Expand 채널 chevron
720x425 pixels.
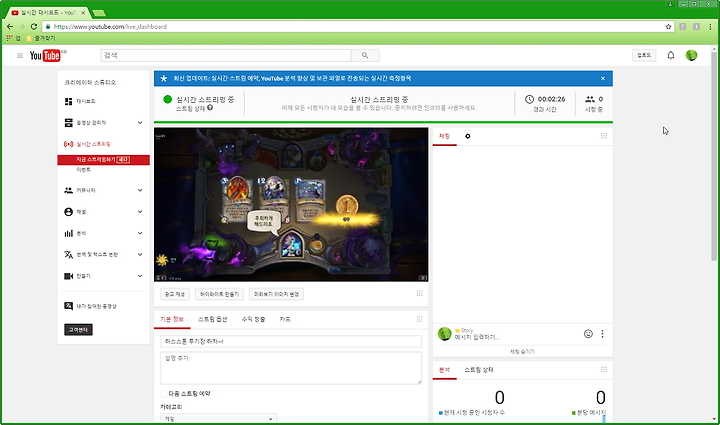[x=140, y=212]
